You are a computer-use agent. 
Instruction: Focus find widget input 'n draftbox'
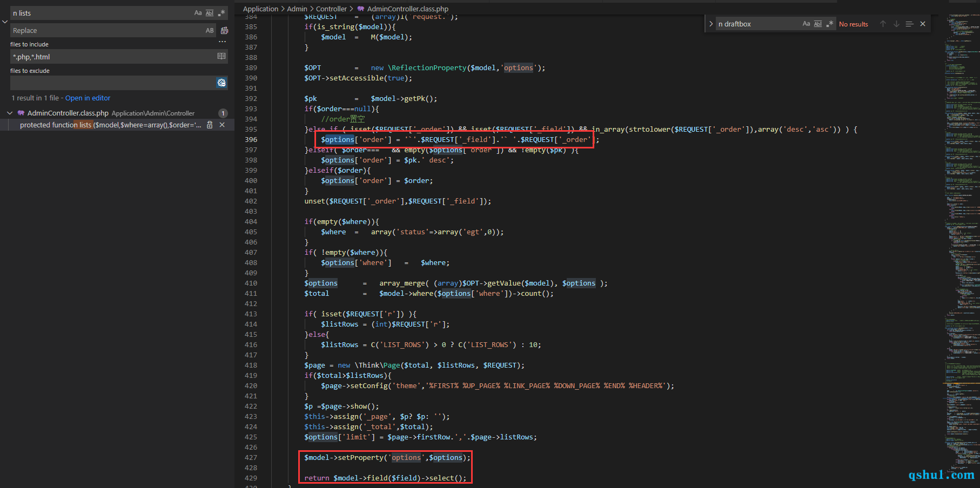759,24
